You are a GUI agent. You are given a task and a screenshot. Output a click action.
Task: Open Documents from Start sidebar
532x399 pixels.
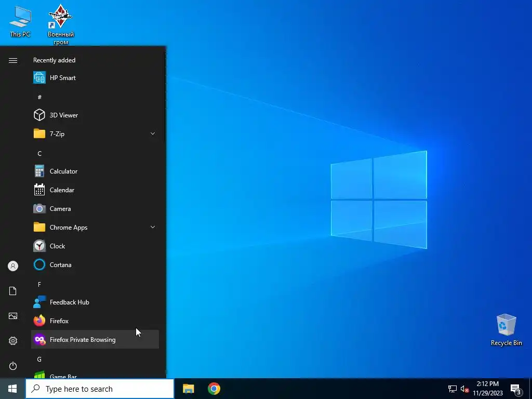tap(13, 291)
